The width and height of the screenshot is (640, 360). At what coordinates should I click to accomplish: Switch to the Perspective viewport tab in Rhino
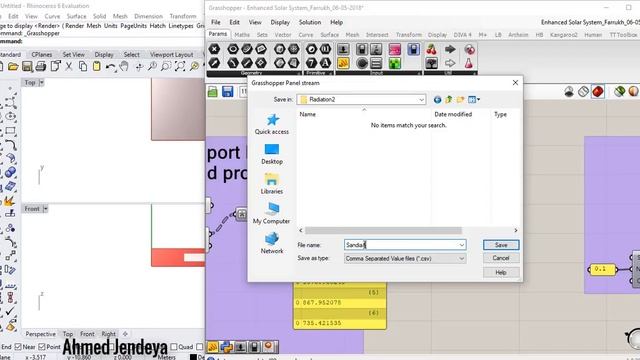[x=40, y=334]
